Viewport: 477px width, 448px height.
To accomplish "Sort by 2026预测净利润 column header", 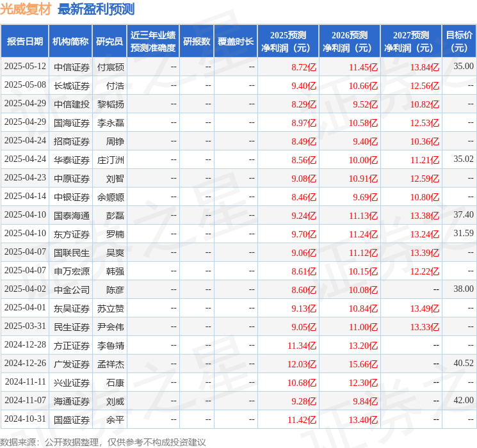I will tap(350, 42).
